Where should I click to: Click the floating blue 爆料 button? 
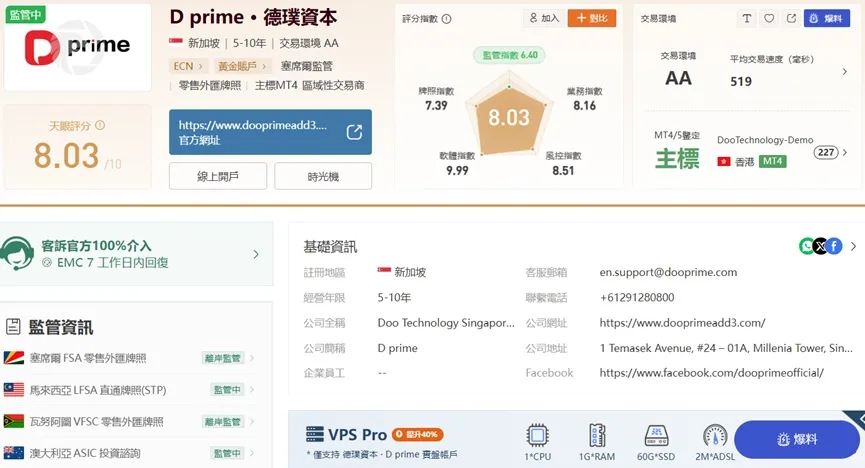[797, 439]
